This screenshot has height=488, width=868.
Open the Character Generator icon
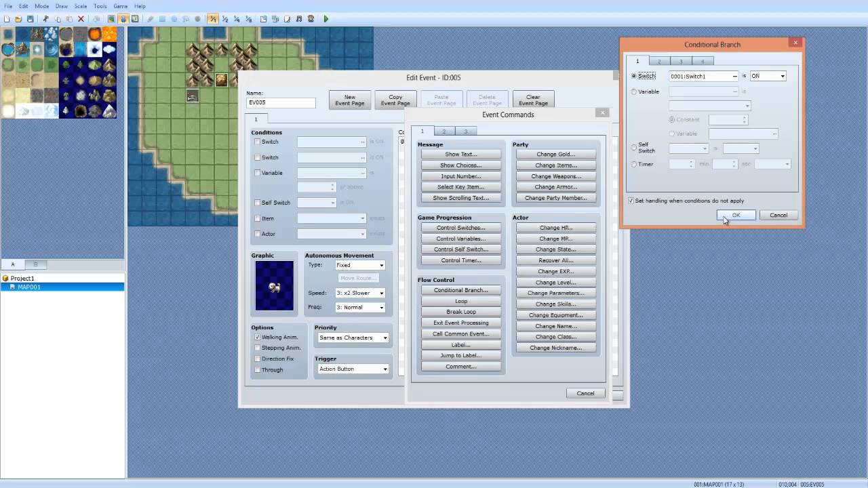point(311,19)
